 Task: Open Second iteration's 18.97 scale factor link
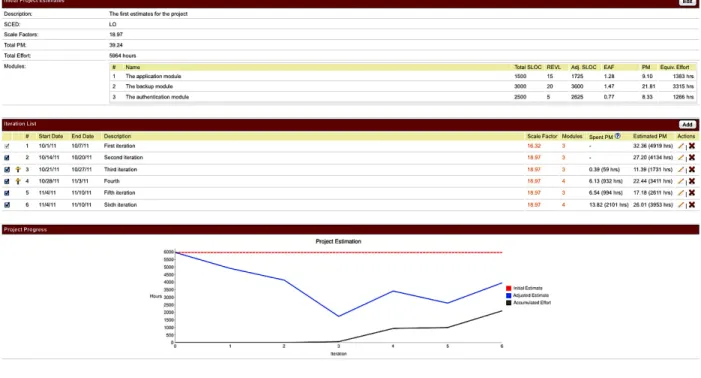pyautogui.click(x=534, y=158)
